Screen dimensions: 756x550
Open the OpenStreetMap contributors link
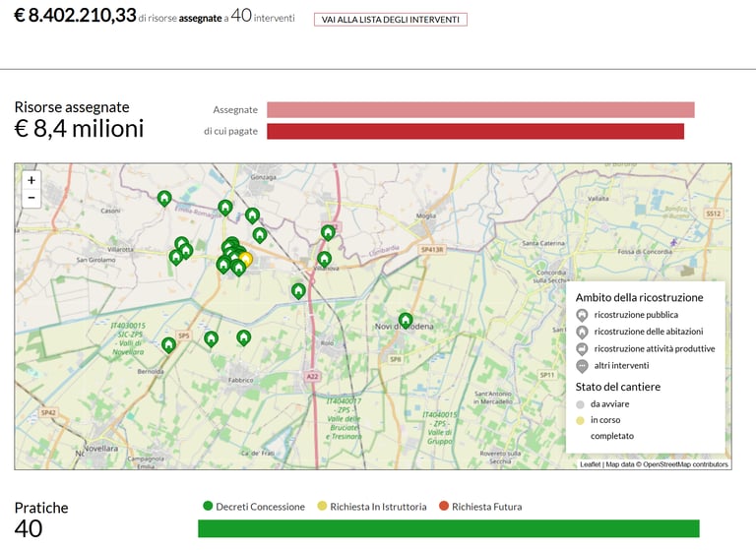[685, 464]
